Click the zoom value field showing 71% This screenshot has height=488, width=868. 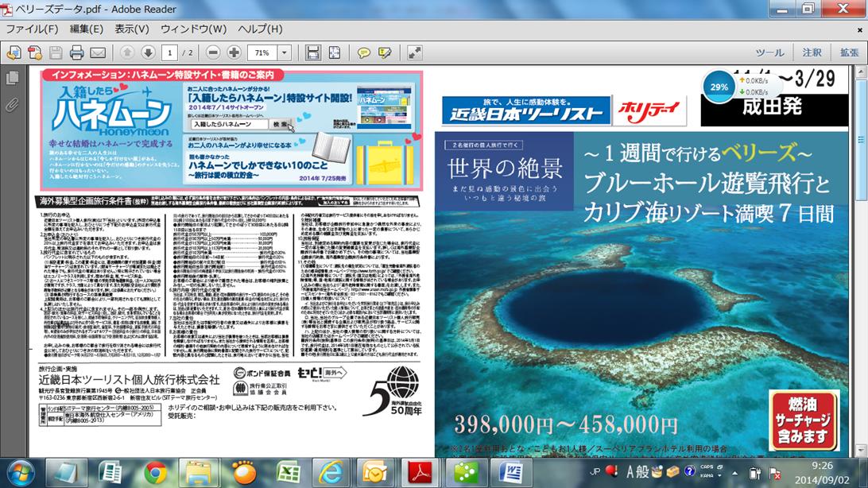tap(262, 52)
